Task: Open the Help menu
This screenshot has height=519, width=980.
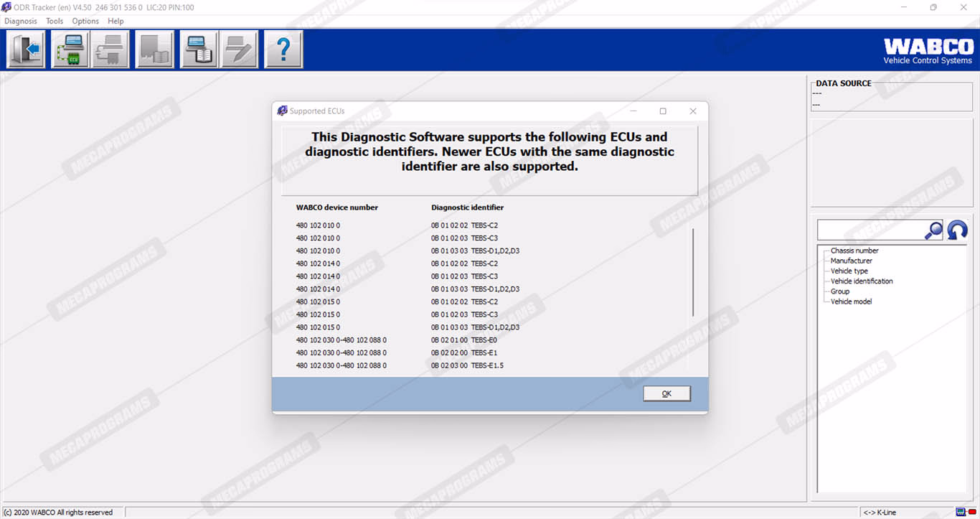Action: tap(116, 21)
